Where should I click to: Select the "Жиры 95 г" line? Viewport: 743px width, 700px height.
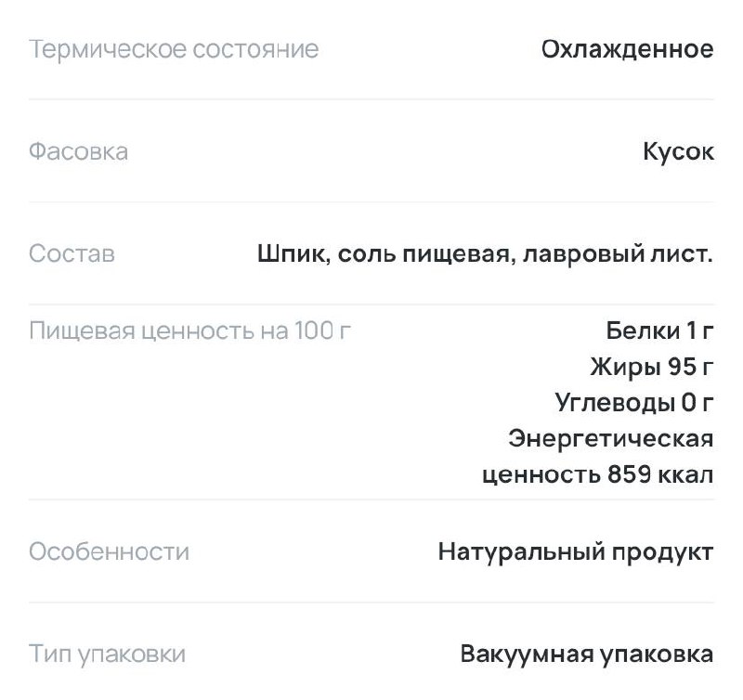[x=652, y=367]
